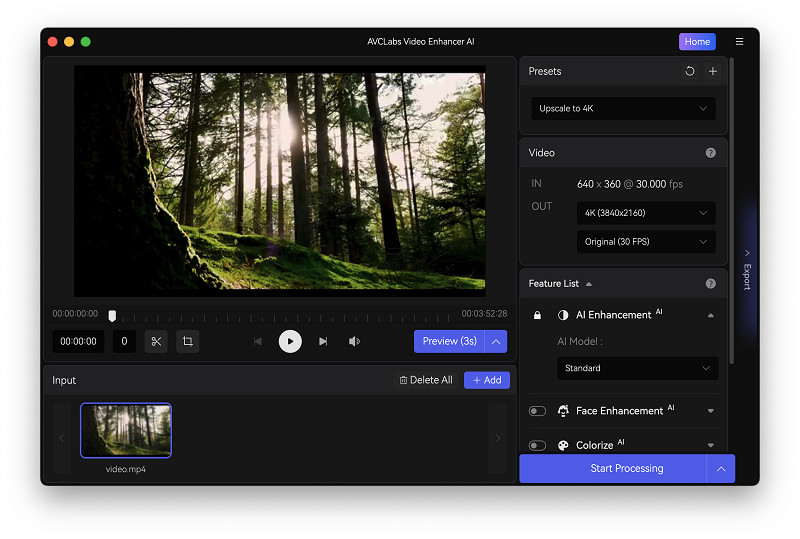Open the hamburger menu icon
Image resolution: width=800 pixels, height=539 pixels.
click(739, 42)
